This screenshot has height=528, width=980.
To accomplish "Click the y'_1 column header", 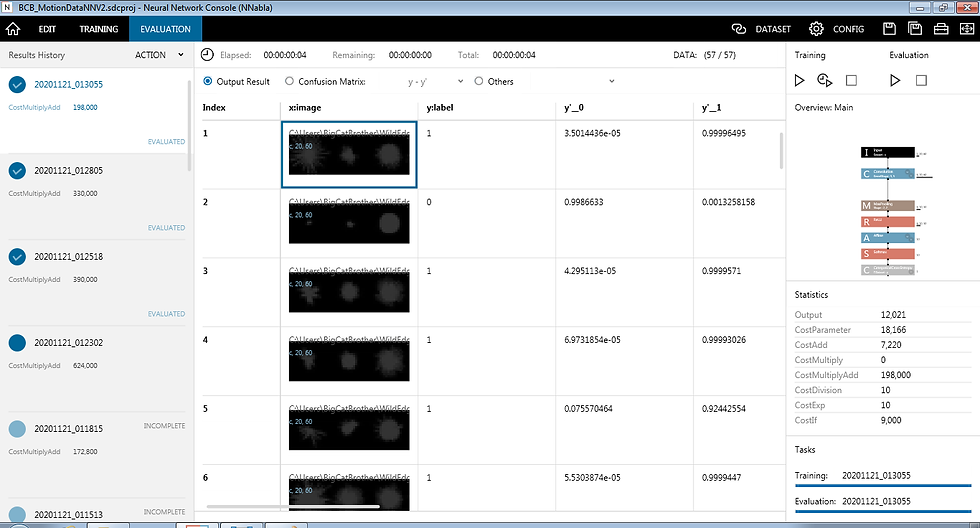I will (x=711, y=107).
